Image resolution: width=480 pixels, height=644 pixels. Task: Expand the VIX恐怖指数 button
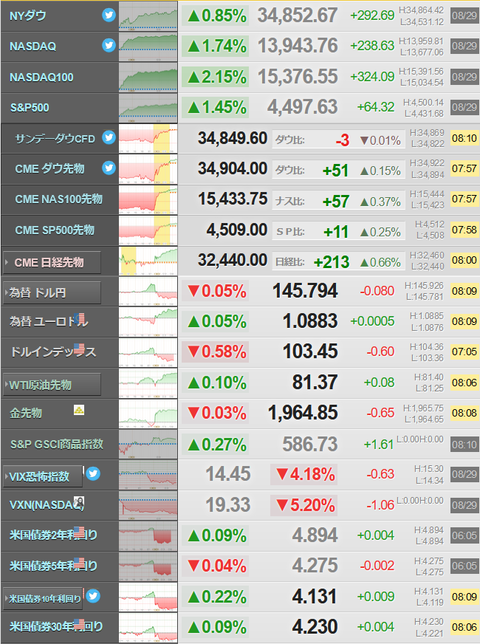pos(43,476)
